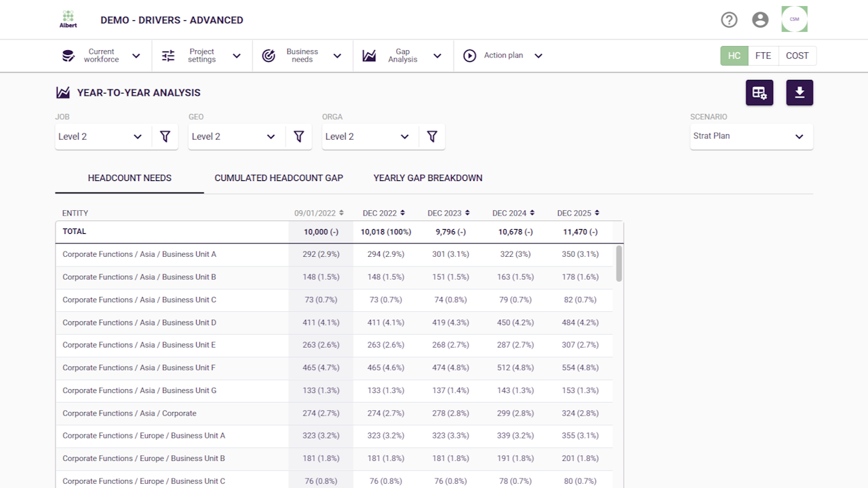Switch to HC view mode
Viewport: 868px width, 488px height.
(x=734, y=56)
